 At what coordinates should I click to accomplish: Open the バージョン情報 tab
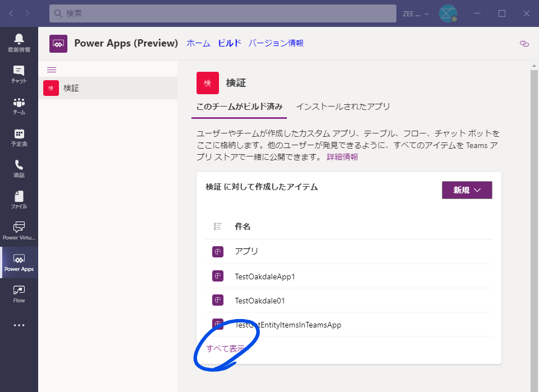point(276,43)
